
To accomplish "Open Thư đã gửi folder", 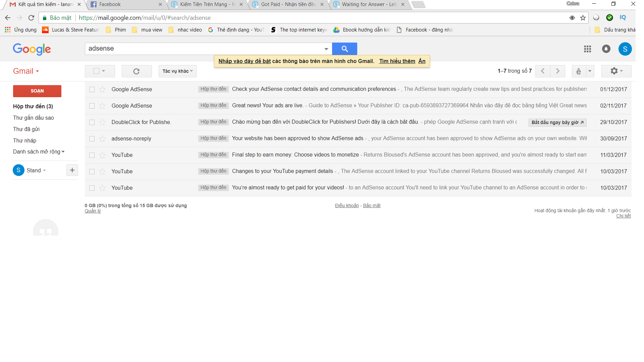I will 26,129.
